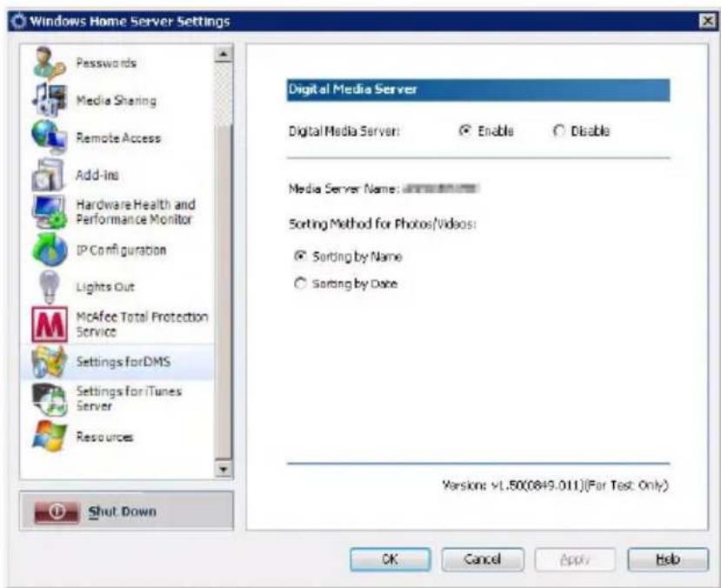Click the Cancel button
The image size is (721, 588).
483,559
